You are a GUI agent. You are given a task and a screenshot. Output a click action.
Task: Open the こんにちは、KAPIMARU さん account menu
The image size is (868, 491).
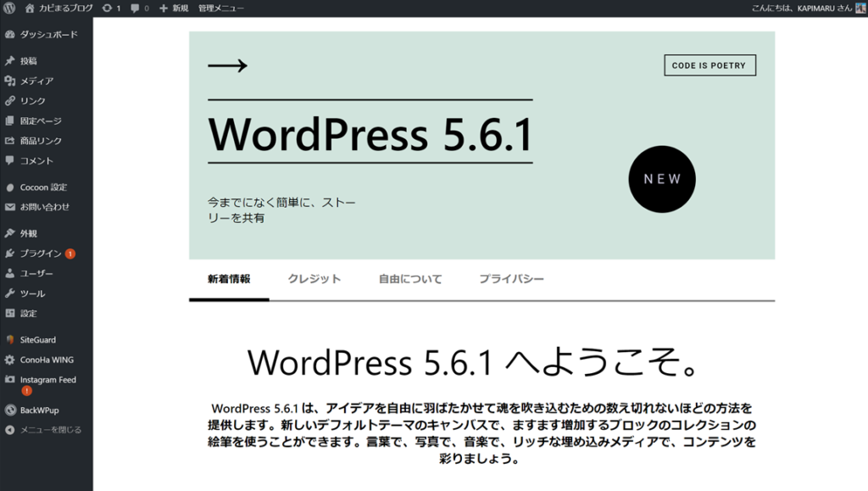(808, 8)
